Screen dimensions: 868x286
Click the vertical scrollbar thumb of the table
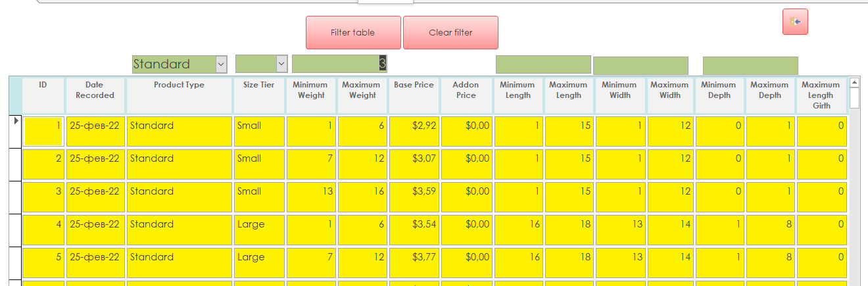854,99
